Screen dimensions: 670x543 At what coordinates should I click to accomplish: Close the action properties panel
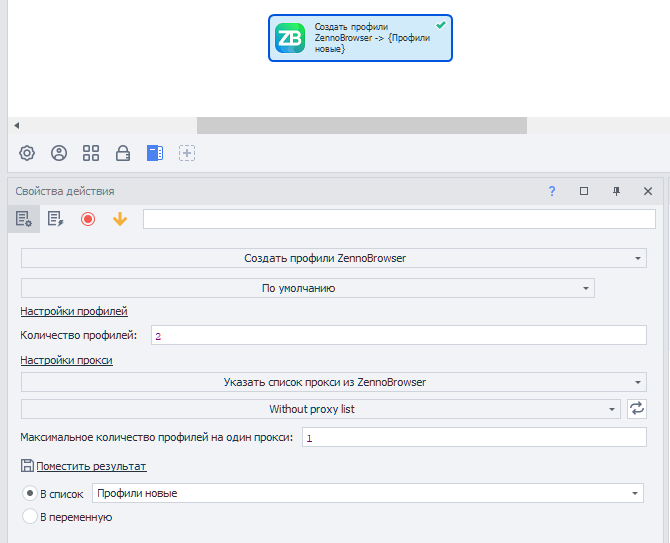(648, 191)
